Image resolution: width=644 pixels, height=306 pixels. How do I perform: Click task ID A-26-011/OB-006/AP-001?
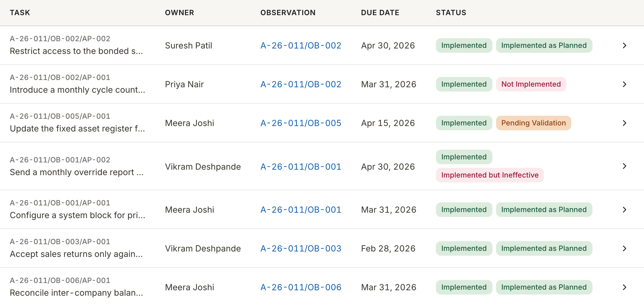tap(60, 281)
